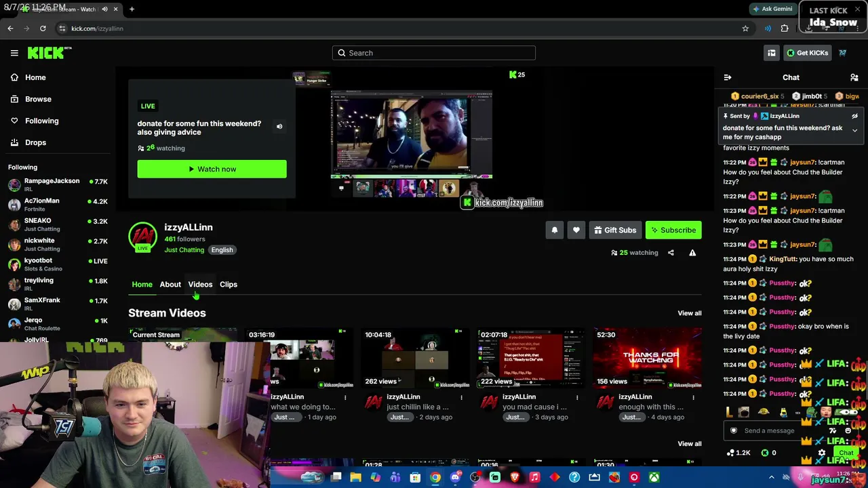Toggle notifications bell for izzyALLinn

coord(555,230)
